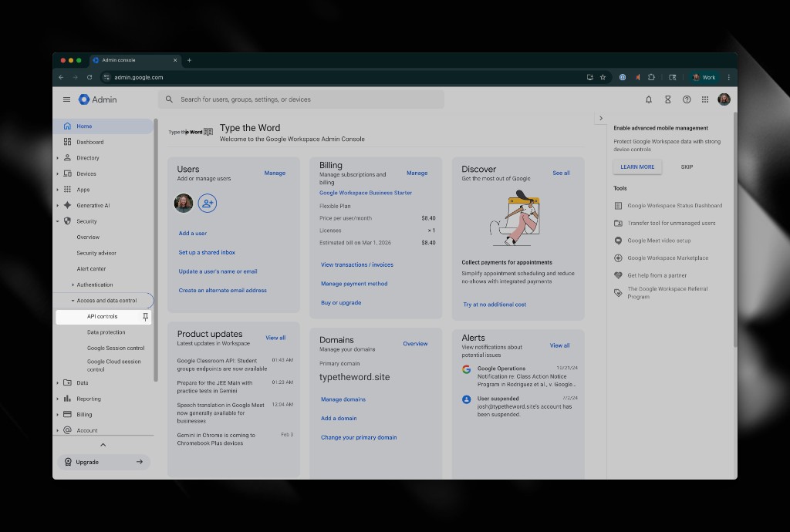Open Transfer tool for unmanaged users

664,224
